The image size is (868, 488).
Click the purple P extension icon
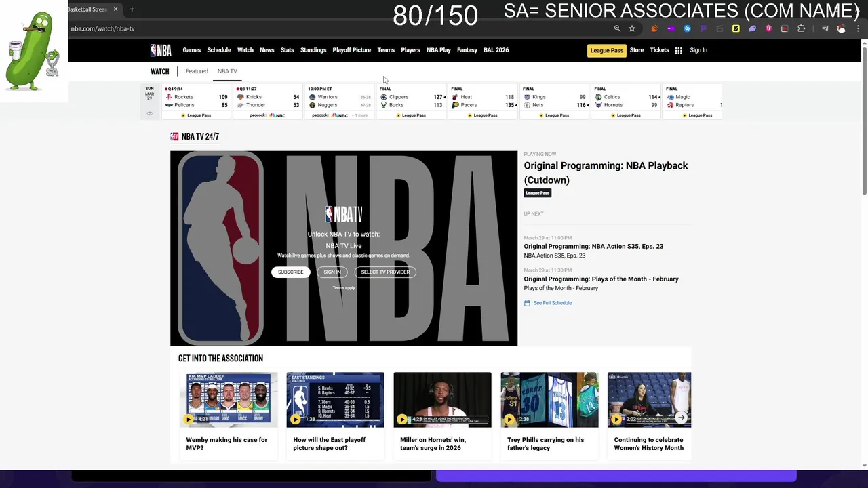703,28
